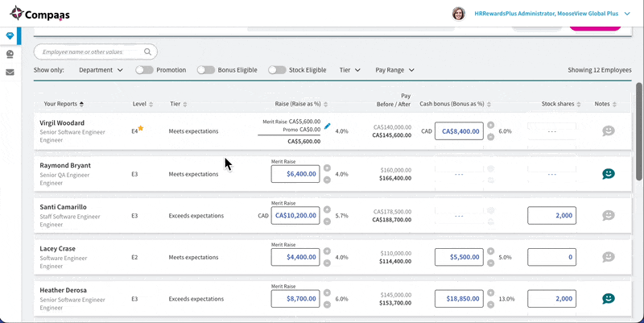Edit Santi Camarillo's CA$10,200.00 raise field
Viewport: 644px width, 323px height.
coord(295,215)
